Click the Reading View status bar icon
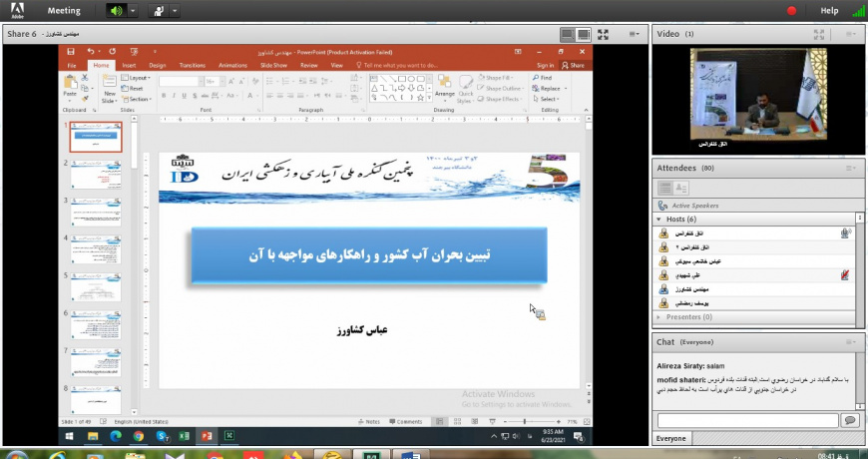 pos(475,422)
